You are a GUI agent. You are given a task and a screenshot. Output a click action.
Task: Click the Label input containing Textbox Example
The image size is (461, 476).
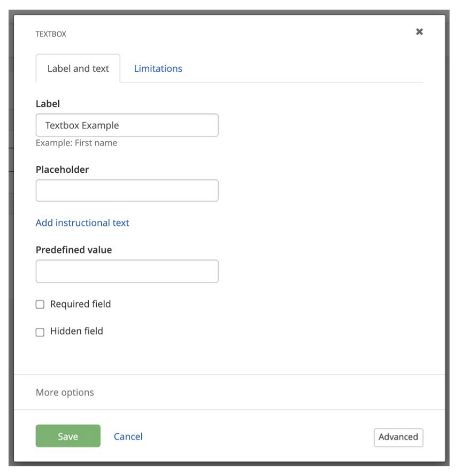pos(127,126)
